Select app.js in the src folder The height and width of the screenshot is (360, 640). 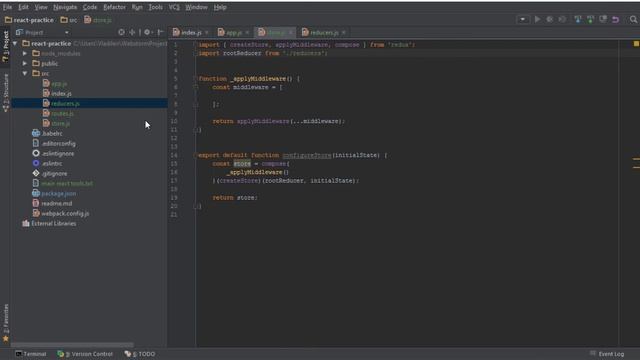coord(59,84)
